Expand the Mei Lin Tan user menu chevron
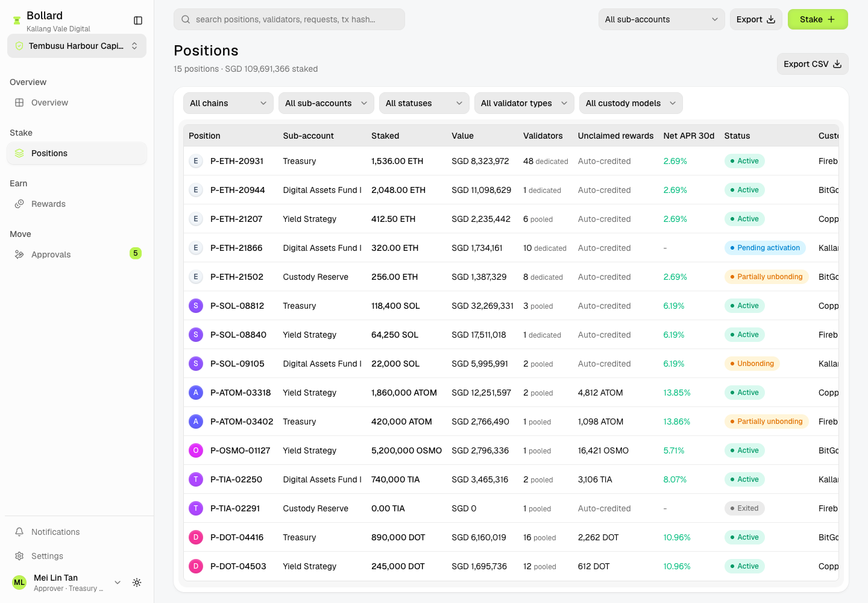868x603 pixels. click(x=118, y=582)
